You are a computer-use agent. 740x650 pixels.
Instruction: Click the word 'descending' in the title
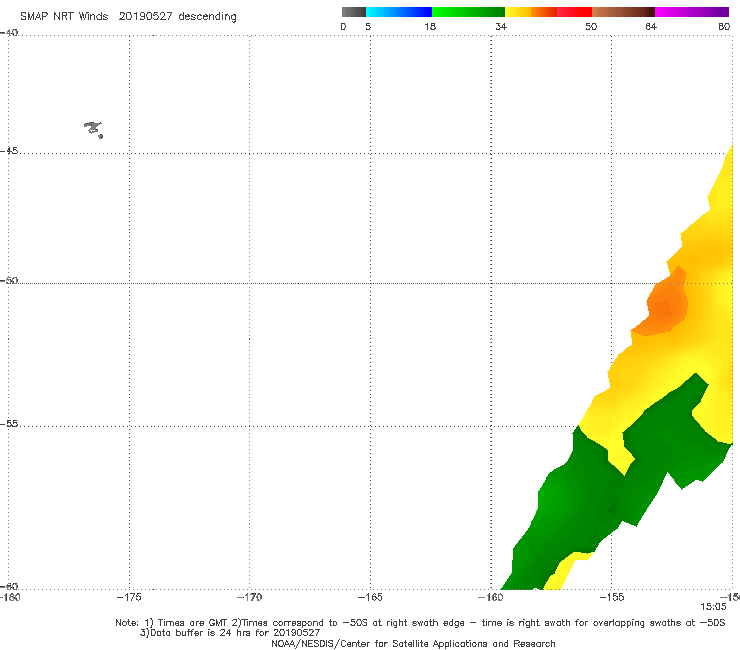(x=208, y=17)
